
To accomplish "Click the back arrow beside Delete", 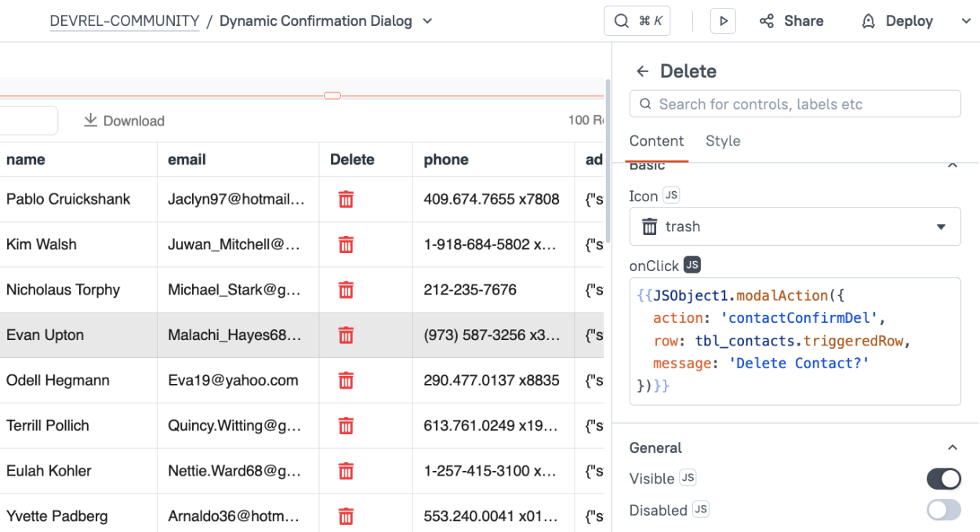I will (x=642, y=71).
